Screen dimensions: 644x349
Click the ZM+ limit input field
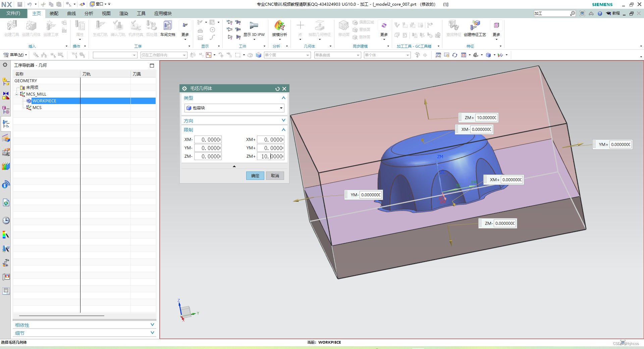[271, 156]
